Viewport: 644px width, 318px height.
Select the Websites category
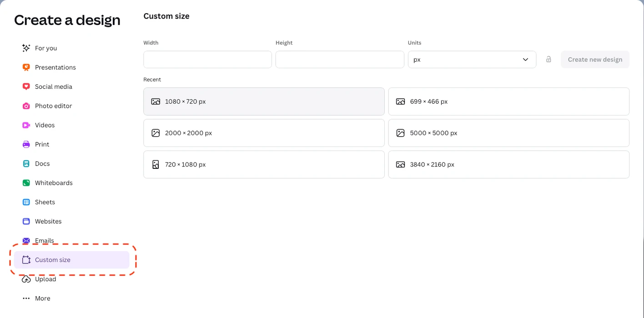click(x=48, y=222)
